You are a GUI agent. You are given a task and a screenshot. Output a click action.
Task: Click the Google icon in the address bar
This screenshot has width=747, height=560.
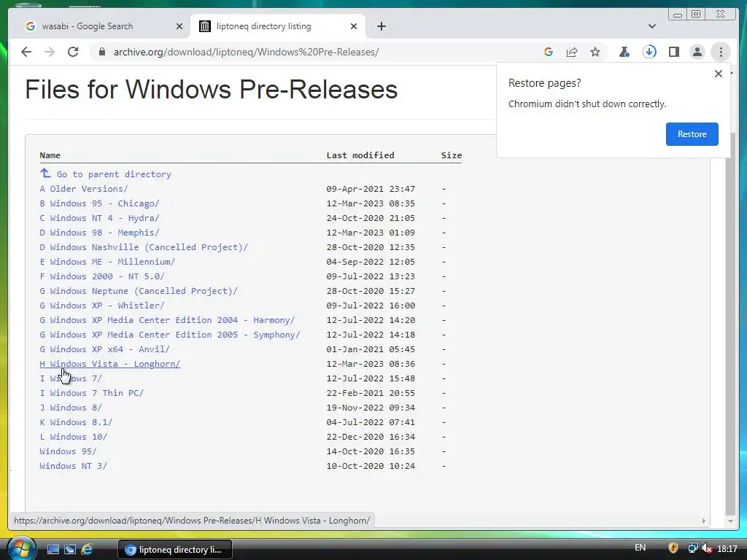point(549,52)
